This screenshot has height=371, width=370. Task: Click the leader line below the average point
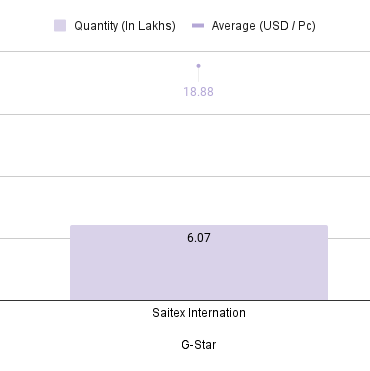point(198,75)
